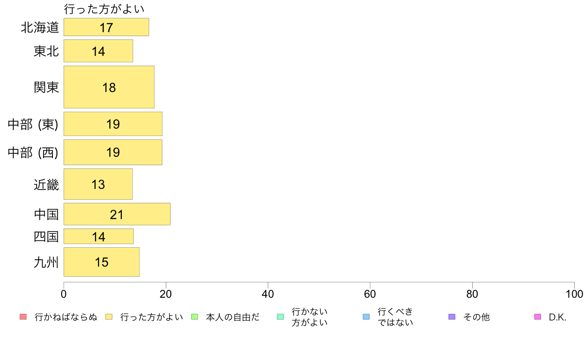The width and height of the screenshot is (588, 364).
Task: Select the 近畿 bar showing 13
Action: point(98,184)
